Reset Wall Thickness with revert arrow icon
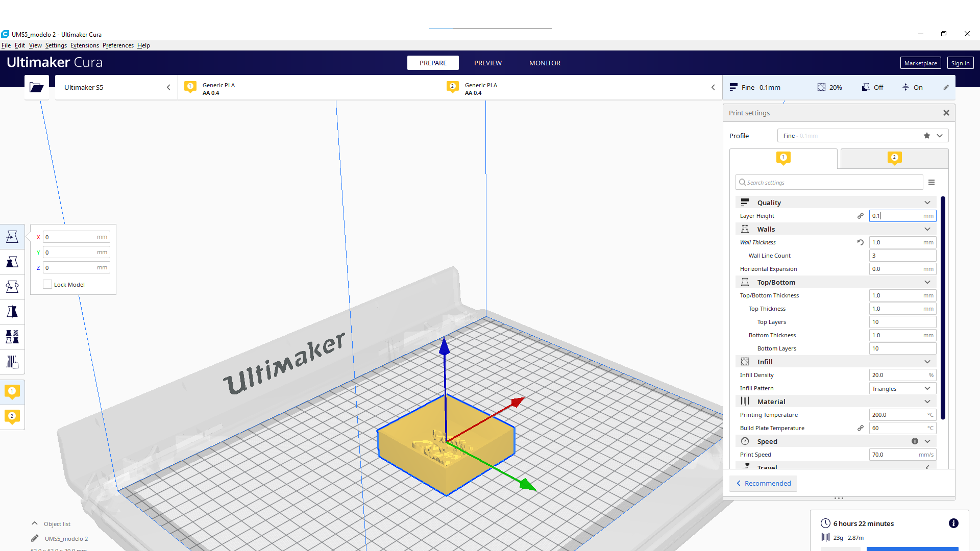The width and height of the screenshot is (980, 551). (861, 242)
